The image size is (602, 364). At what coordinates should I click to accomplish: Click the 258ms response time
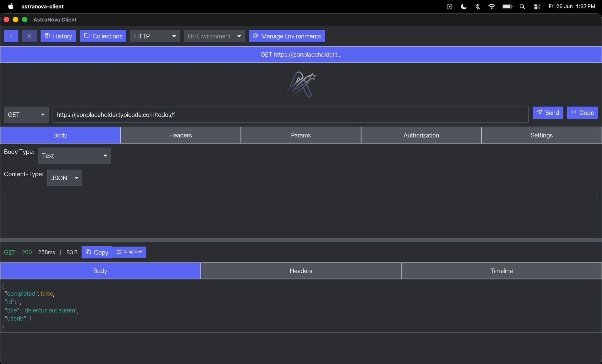click(46, 252)
